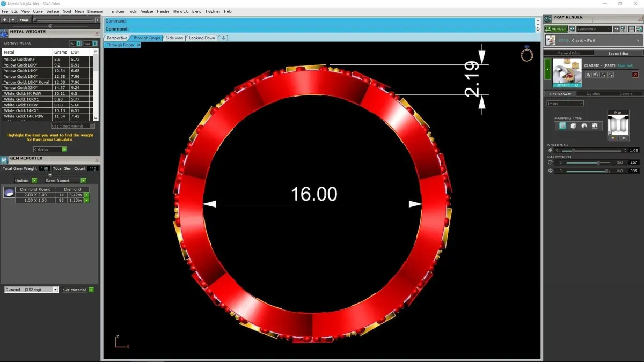Select the spherical mapping type icon
644x362 pixels.
(x=584, y=126)
